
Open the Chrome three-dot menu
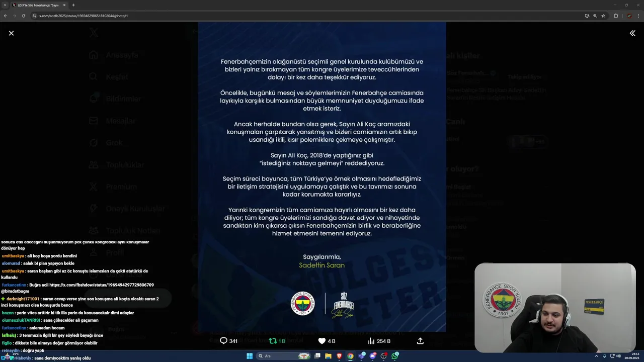(x=638, y=16)
